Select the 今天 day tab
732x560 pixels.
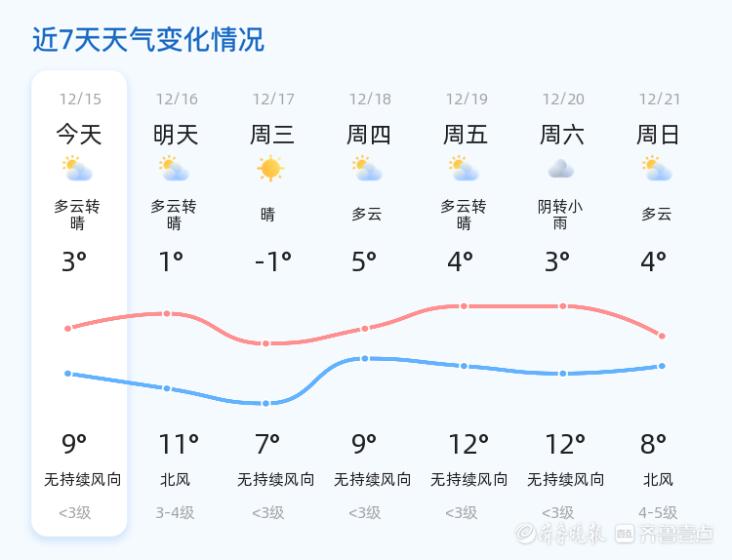[x=78, y=135]
